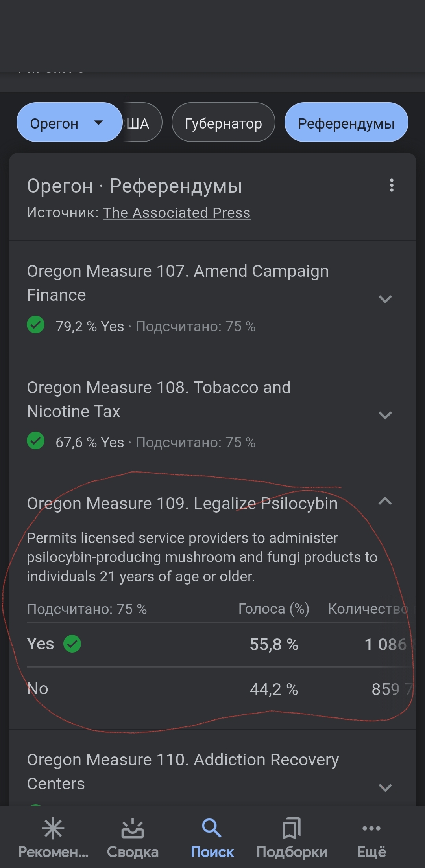
Task: Select the Референдумы filter chip
Action: tap(346, 123)
